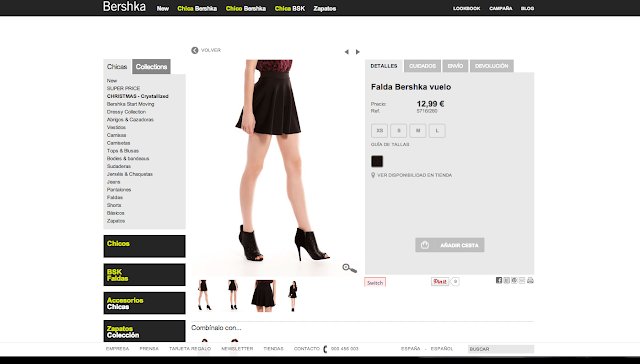Open Chico Bershka menu
The height and width of the screenshot is (364, 640).
coord(246,9)
